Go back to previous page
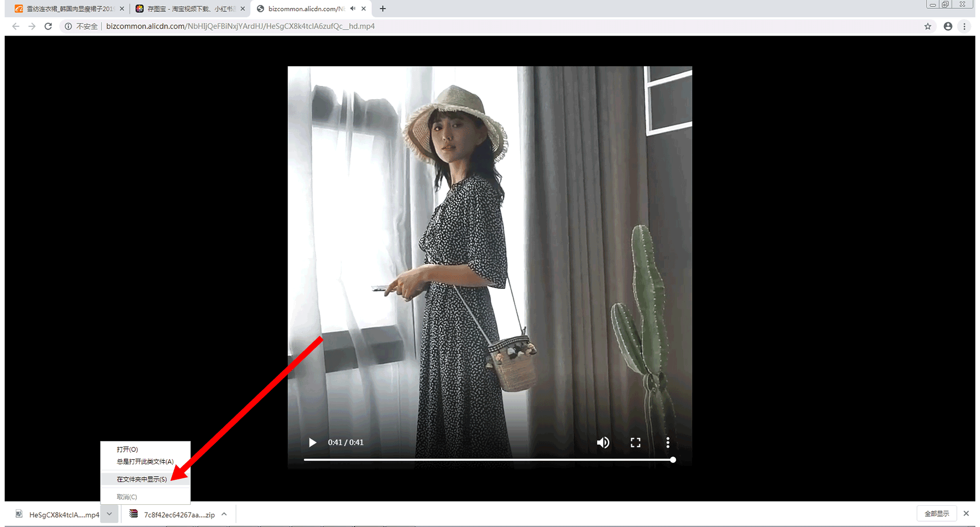The width and height of the screenshot is (980, 527). point(16,26)
